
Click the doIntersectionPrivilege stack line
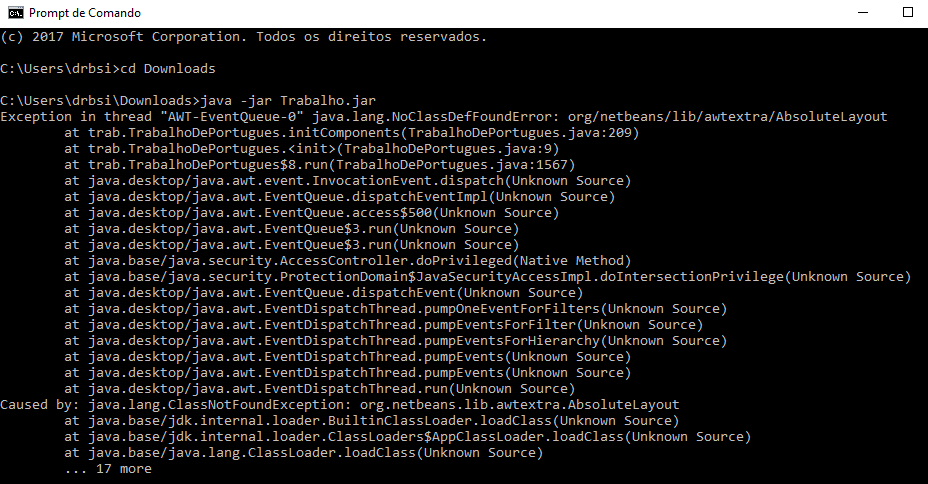[488, 276]
